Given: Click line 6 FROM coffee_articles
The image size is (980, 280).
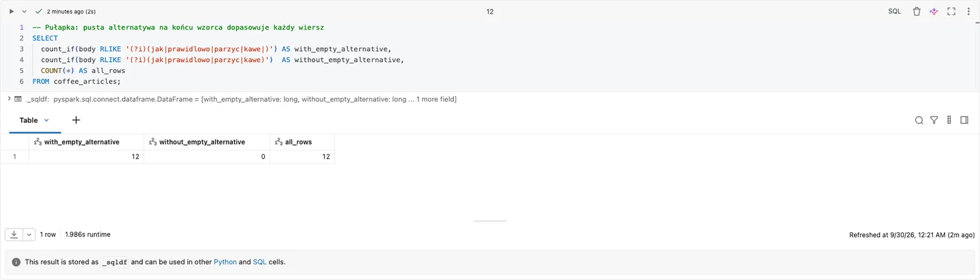Looking at the screenshot, I should coord(76,81).
